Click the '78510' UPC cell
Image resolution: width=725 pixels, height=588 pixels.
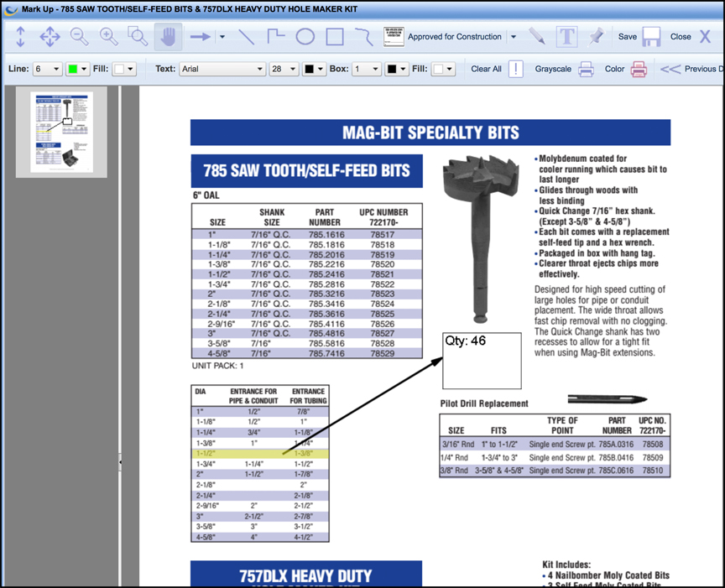653,471
